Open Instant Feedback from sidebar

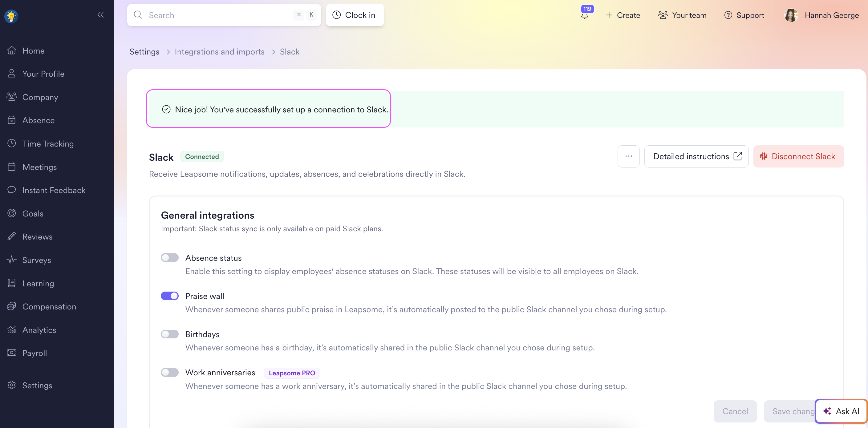[54, 190]
